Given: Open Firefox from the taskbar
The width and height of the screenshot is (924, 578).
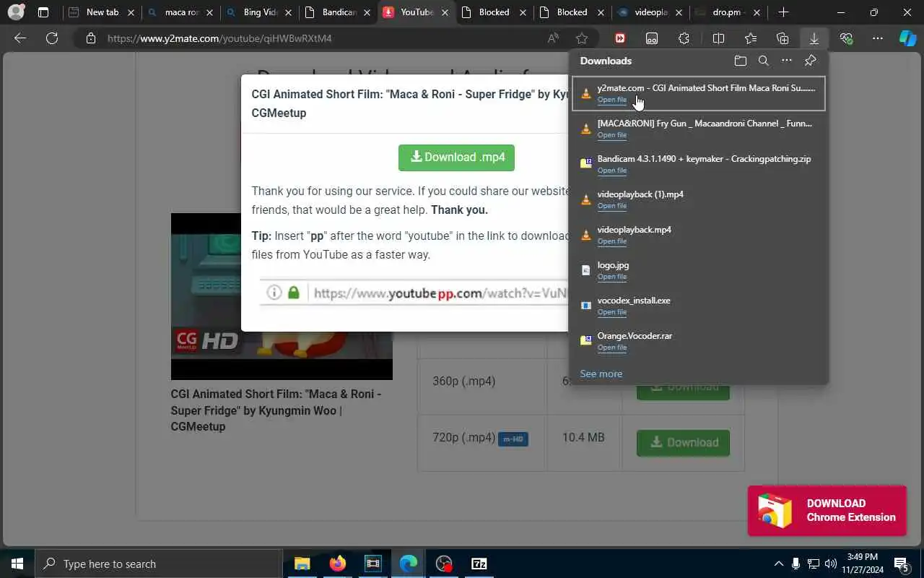Looking at the screenshot, I should [337, 564].
